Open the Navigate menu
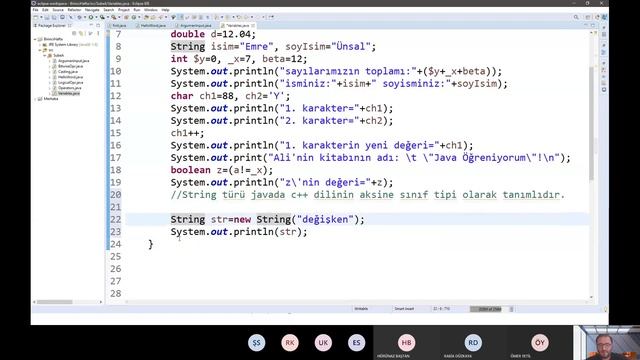The height and width of the screenshot is (360, 640). point(92,10)
